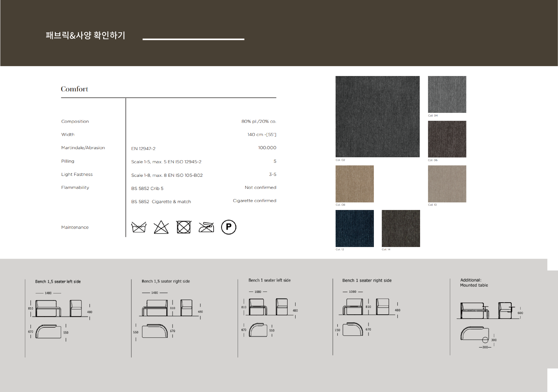Click the Width label
This screenshot has height=392, width=558.
(68, 134)
